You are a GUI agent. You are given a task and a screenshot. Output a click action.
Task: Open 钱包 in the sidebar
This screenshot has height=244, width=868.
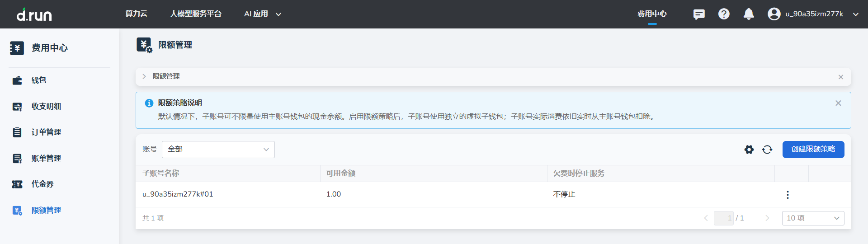[x=39, y=80]
